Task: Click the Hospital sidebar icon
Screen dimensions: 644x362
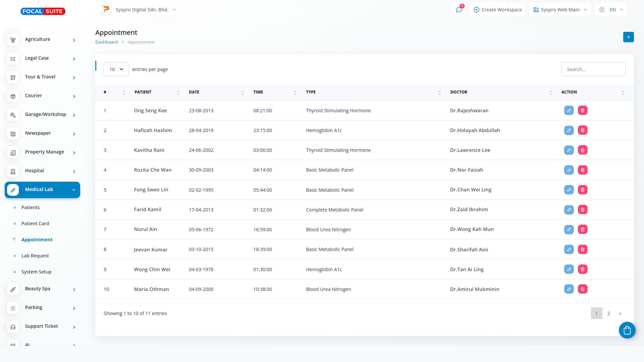Action: click(x=13, y=171)
